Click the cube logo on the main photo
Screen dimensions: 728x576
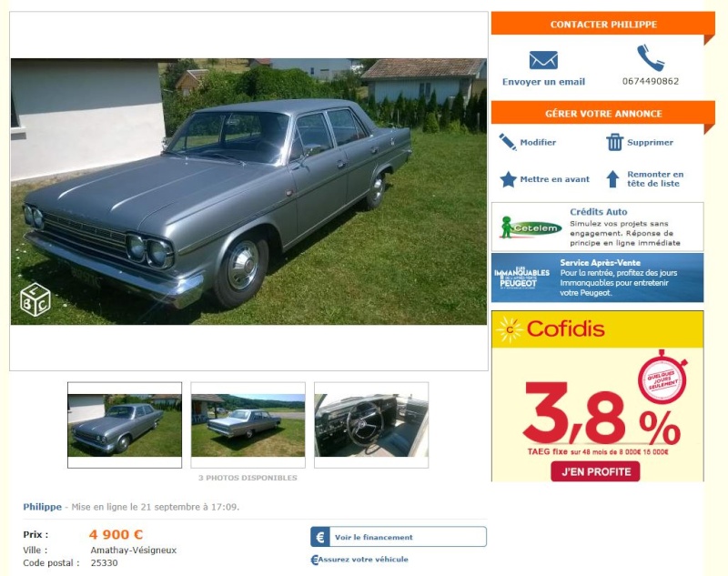tap(35, 300)
